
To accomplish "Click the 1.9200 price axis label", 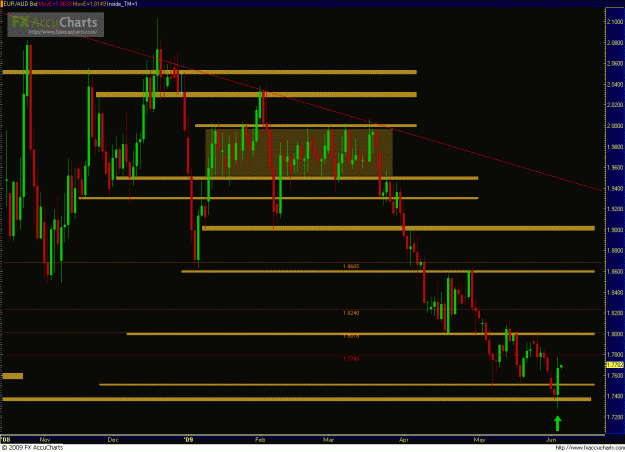I will (615, 209).
